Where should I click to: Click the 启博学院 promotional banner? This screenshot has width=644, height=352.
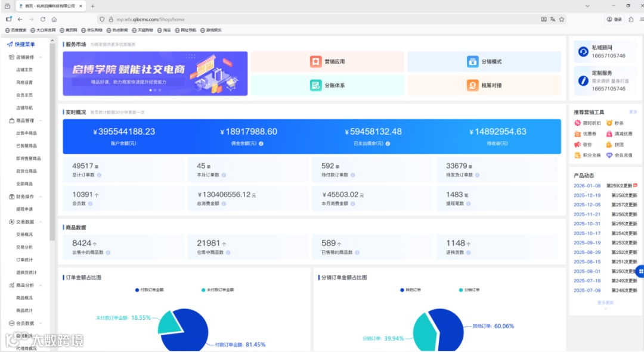[x=155, y=73]
